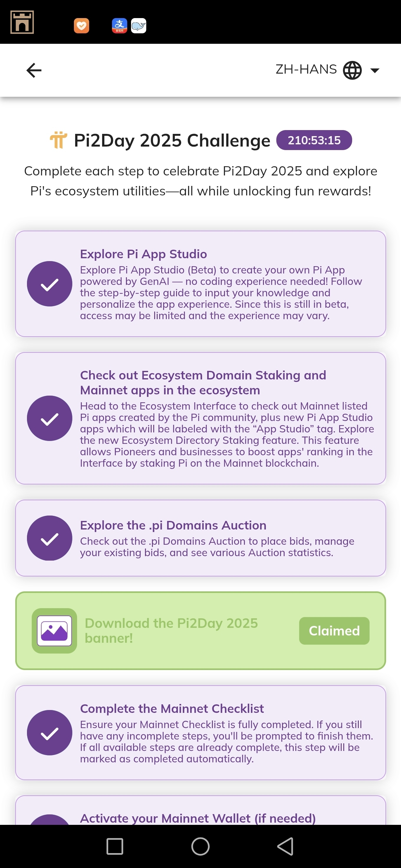401x868 pixels.
Task: Click the Pi2Day banner image icon
Action: 54,631
